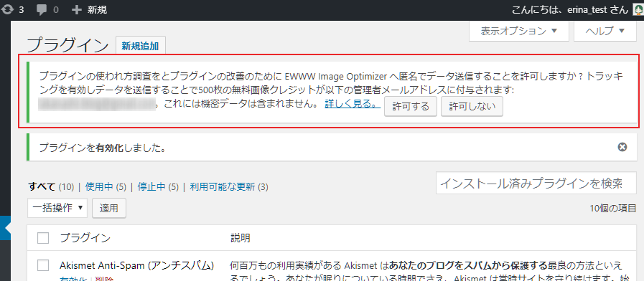Screen dimensions: 644x281
Task: Click the 許可しない button
Action: pos(472,107)
